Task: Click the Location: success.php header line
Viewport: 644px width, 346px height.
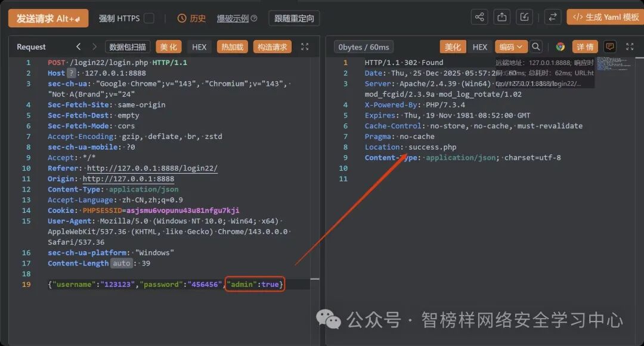Action: 410,147
